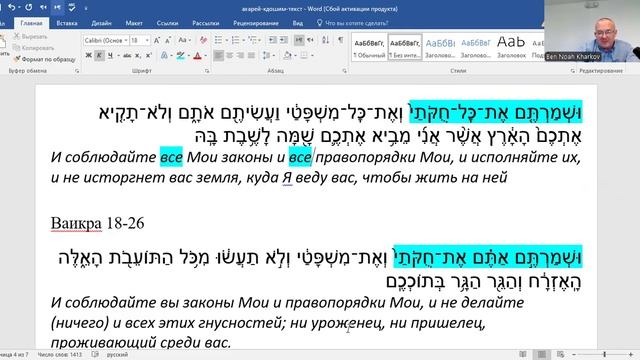Open the text effects icon
This screenshot has width=640, height=360.
[164, 55]
